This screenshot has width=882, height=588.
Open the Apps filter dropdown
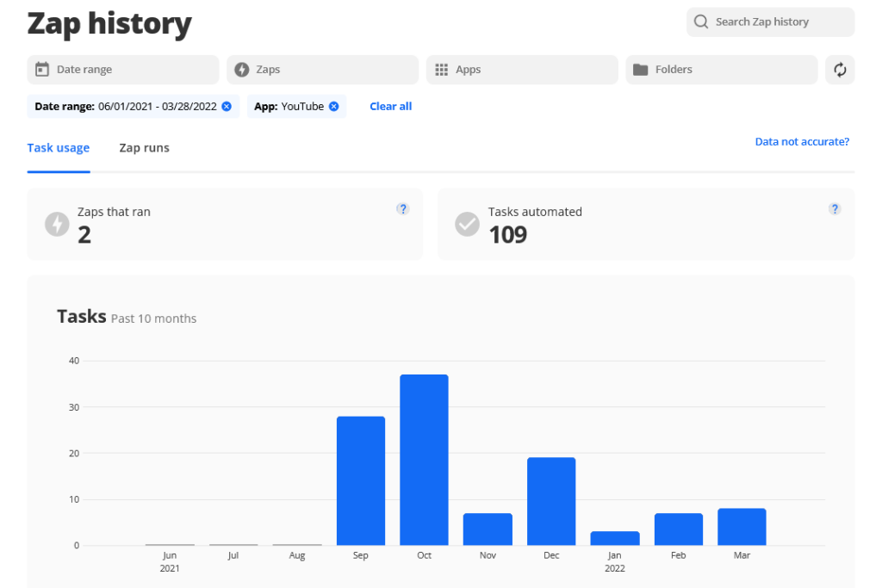pos(522,70)
